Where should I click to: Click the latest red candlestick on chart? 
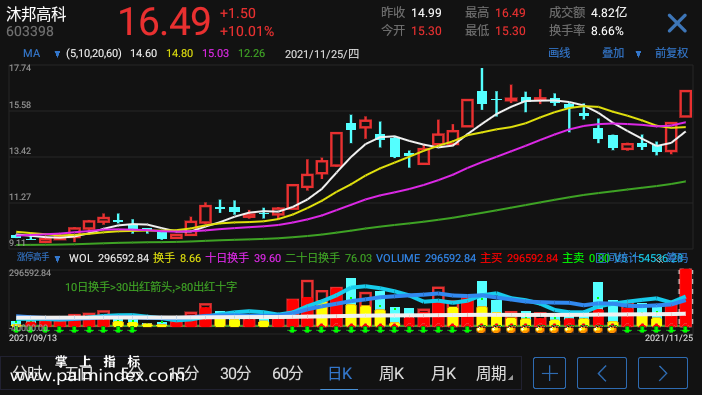coord(685,103)
